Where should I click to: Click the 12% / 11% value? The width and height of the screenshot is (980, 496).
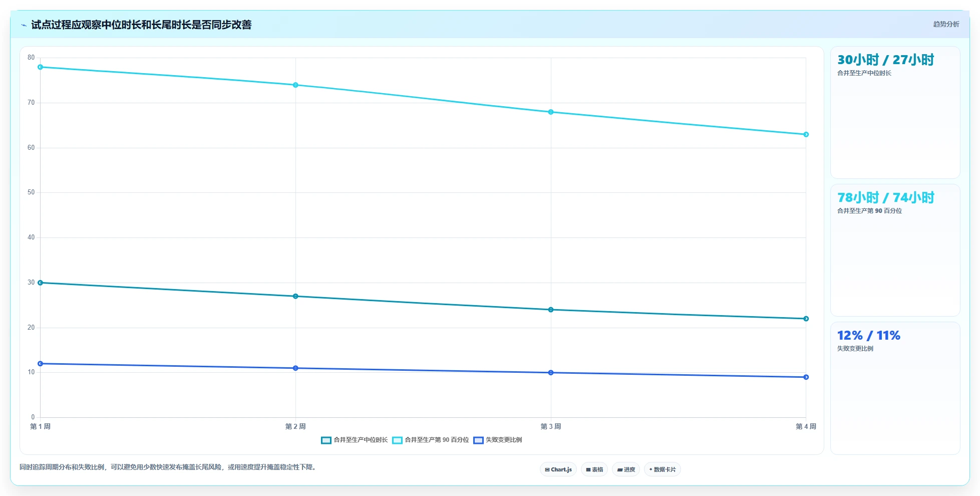(x=869, y=336)
